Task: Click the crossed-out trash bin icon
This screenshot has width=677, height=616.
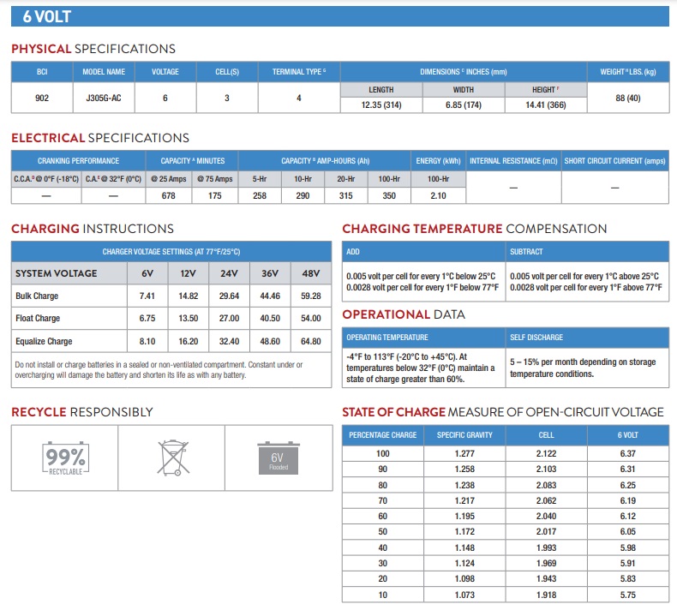Action: pyautogui.click(x=173, y=458)
